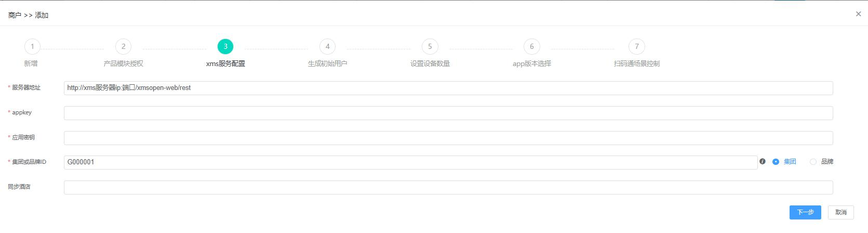Click the 取消 button
Viewport: 868px width, 233px height.
[841, 212]
